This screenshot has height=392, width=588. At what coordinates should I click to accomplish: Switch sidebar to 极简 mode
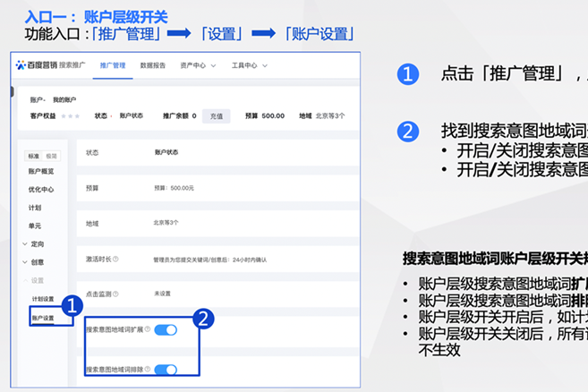coord(51,156)
